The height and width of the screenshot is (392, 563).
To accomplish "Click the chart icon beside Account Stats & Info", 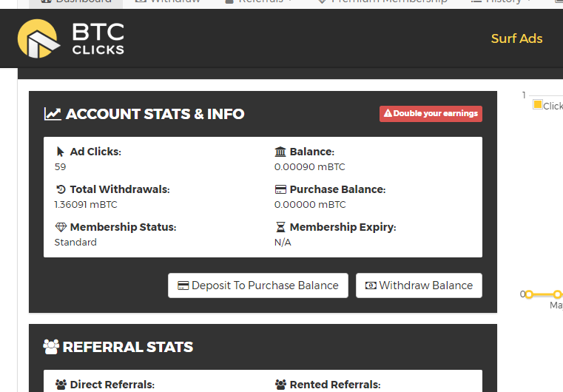I will 53,114.
